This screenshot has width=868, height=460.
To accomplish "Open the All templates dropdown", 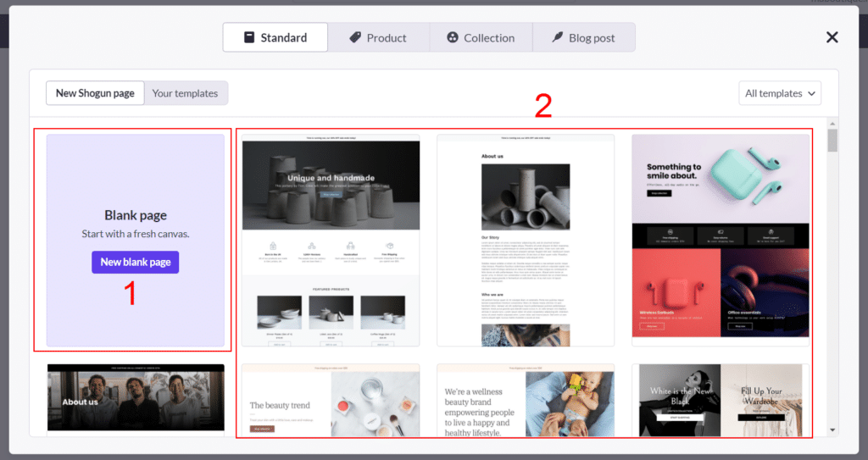I will [x=779, y=93].
